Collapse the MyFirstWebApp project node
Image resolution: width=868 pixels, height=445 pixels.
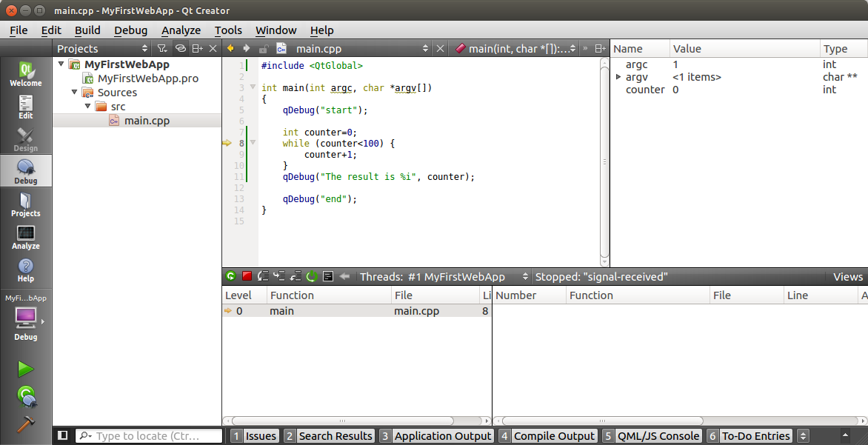[x=61, y=64]
